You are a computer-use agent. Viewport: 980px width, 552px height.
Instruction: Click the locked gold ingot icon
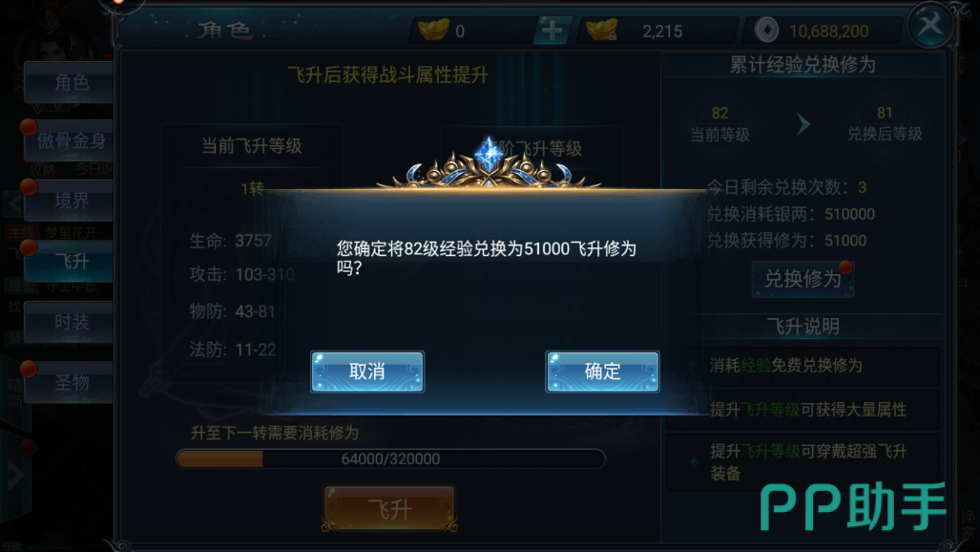point(601,30)
